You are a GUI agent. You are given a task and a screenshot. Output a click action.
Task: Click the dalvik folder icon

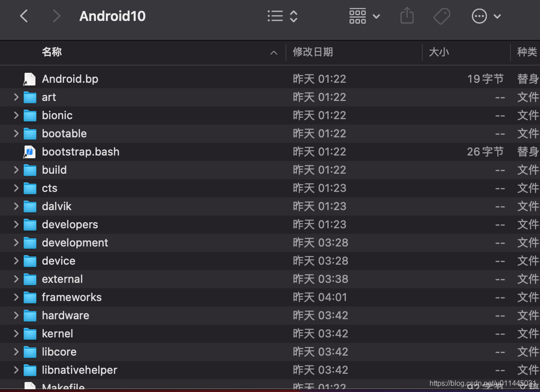[x=30, y=206]
